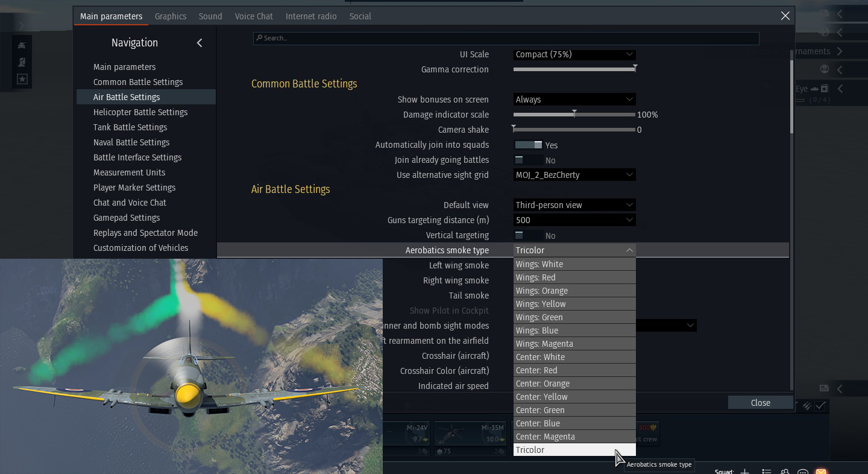Switch to the Social tab
This screenshot has width=868, height=474.
pyautogui.click(x=360, y=16)
